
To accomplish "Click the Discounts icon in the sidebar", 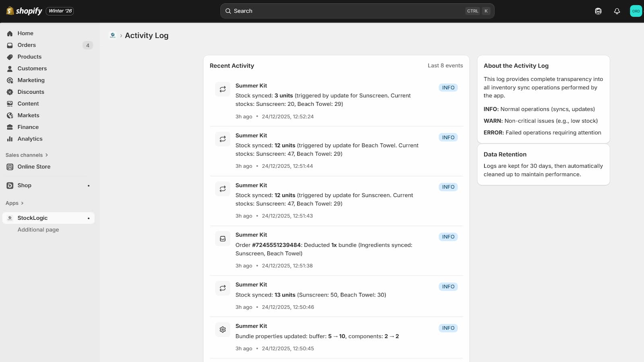I will [x=10, y=92].
